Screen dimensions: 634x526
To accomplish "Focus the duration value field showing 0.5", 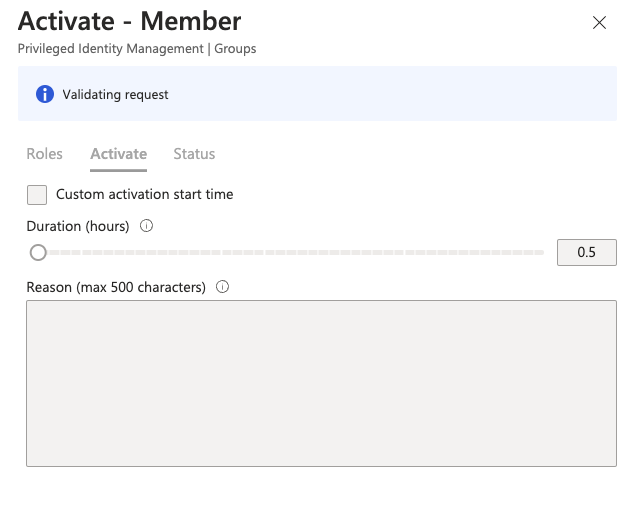I will pyautogui.click(x=587, y=252).
